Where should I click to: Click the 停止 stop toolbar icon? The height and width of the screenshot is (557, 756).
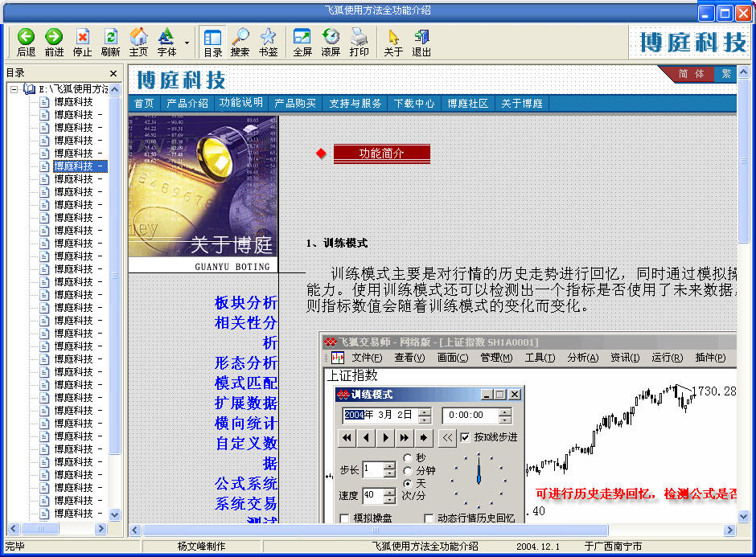(83, 42)
